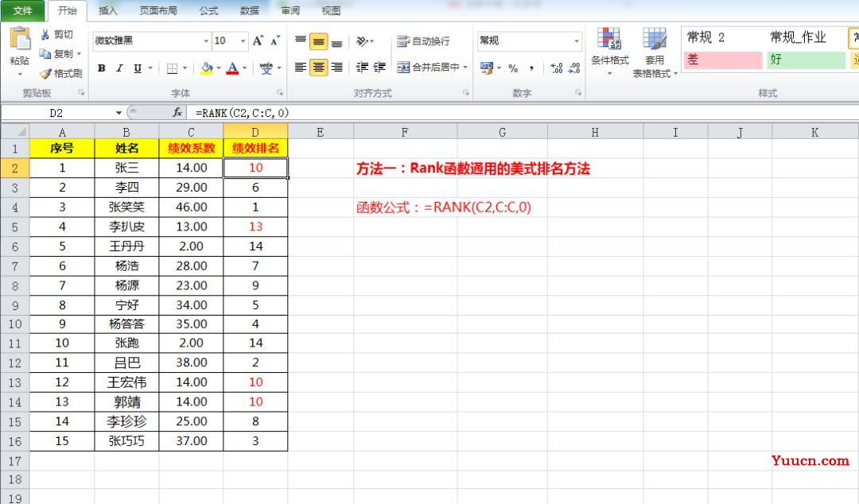The height and width of the screenshot is (504, 859).
Task: Toggle center horizontal alignment
Action: [x=318, y=68]
